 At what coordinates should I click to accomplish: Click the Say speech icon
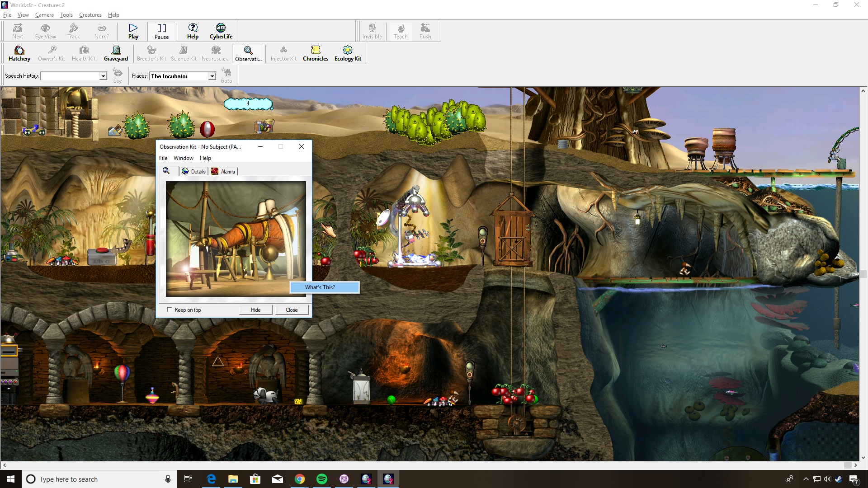click(118, 75)
